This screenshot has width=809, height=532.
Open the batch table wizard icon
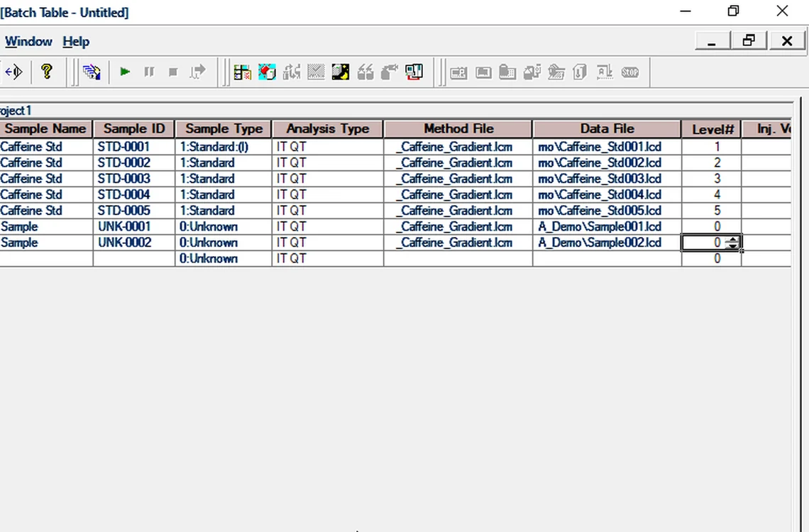coord(92,72)
